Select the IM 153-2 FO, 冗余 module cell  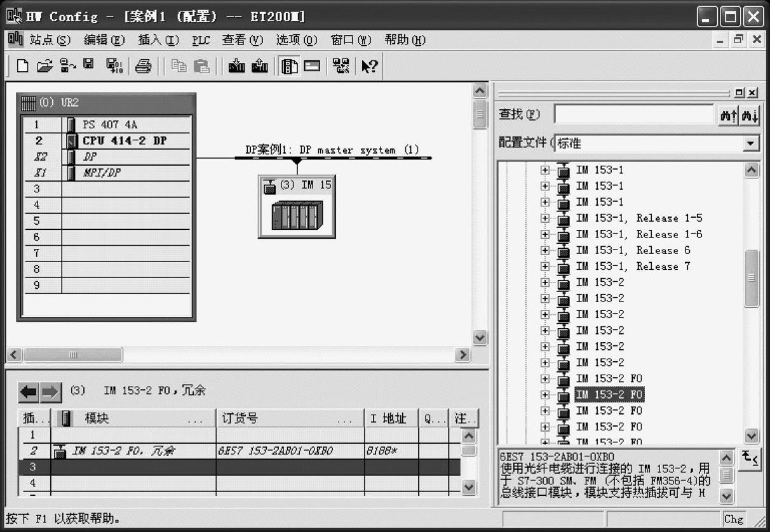click(133, 451)
